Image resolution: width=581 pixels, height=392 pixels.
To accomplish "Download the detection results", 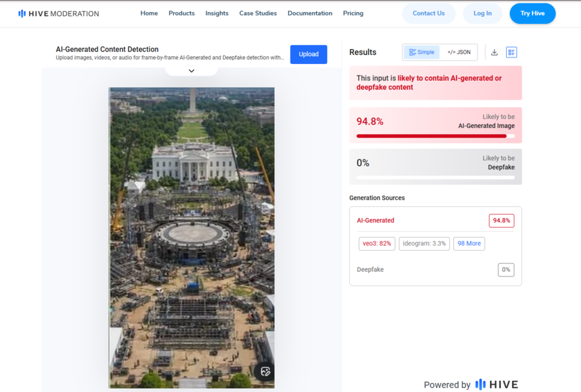I will 494,52.
